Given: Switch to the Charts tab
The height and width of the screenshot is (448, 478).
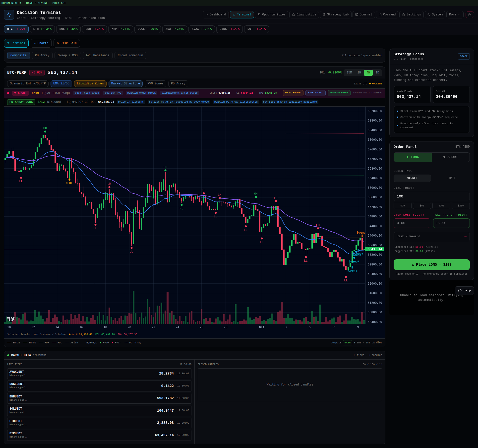Looking at the screenshot, I should (x=41, y=43).
